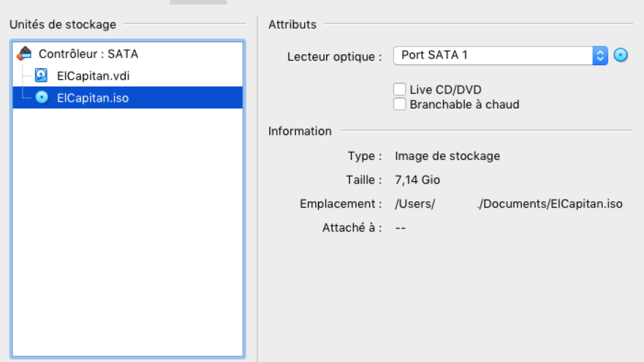This screenshot has width=644, height=362.
Task: Click the Image de stockage type value
Action: [447, 156]
